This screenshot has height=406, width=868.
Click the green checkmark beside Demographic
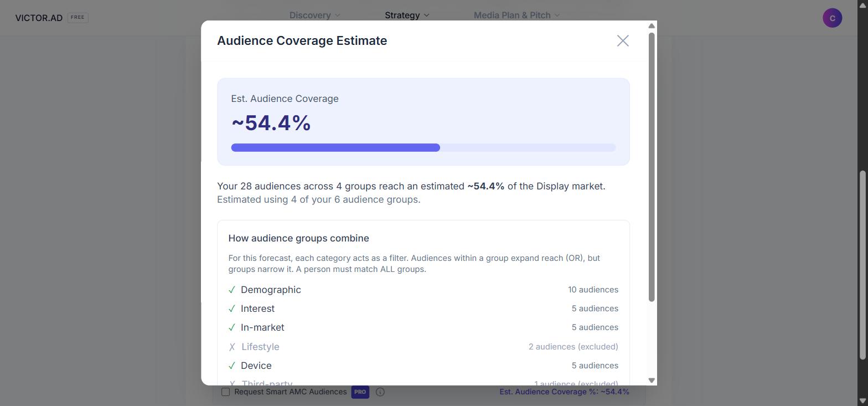(232, 290)
